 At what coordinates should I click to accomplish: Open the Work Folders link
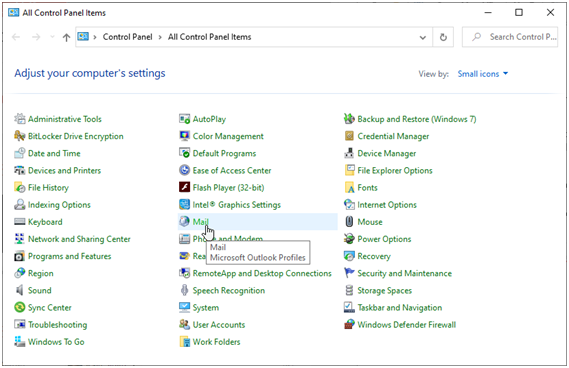(217, 342)
